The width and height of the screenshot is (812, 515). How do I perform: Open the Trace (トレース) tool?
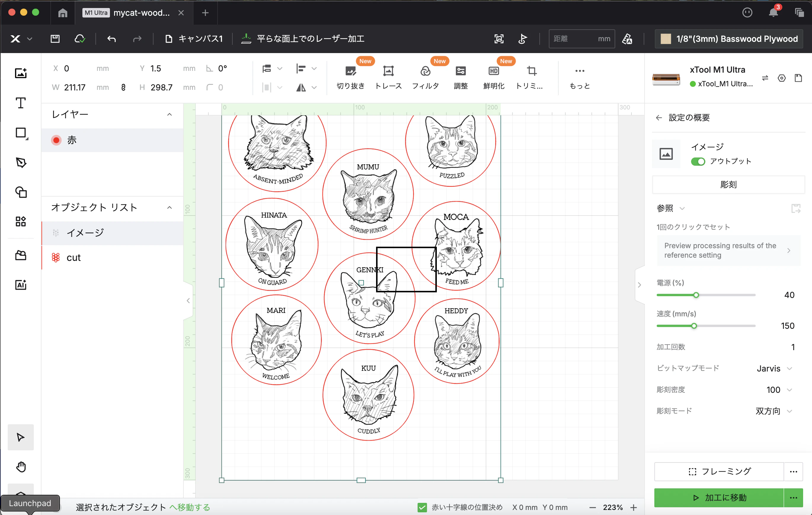388,78
